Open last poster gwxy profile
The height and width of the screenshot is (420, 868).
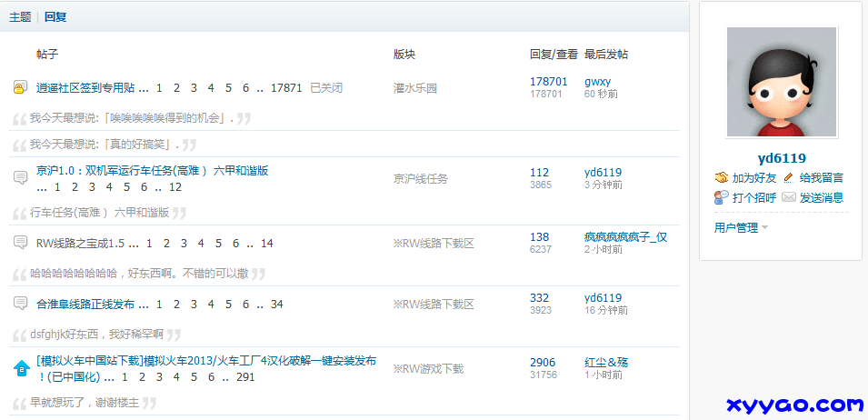tap(597, 82)
